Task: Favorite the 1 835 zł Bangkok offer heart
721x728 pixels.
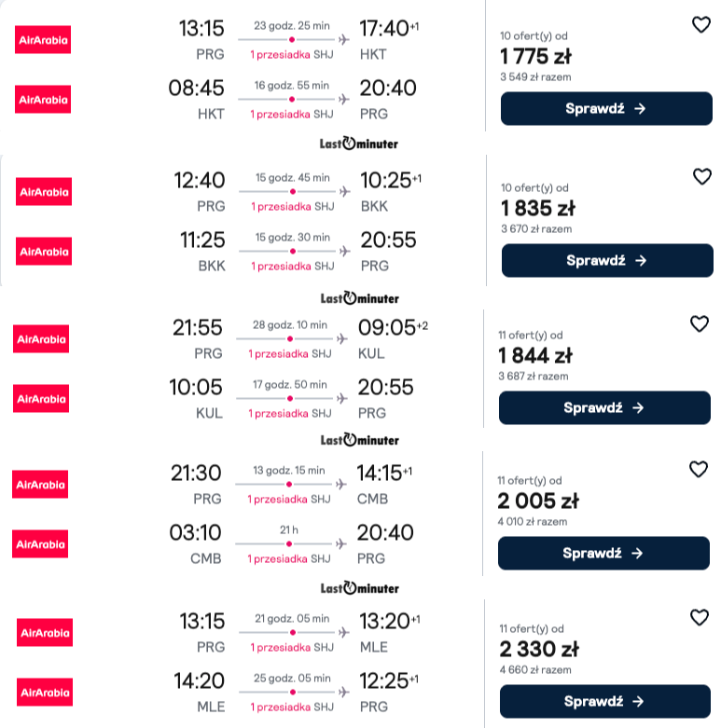Action: pos(702,176)
